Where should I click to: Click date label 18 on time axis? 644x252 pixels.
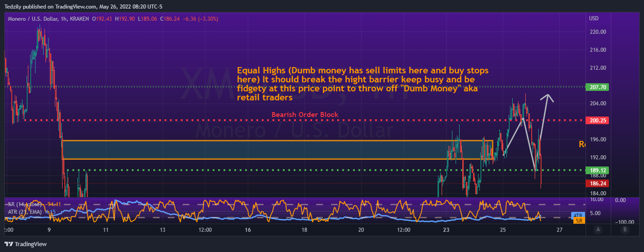(304, 230)
